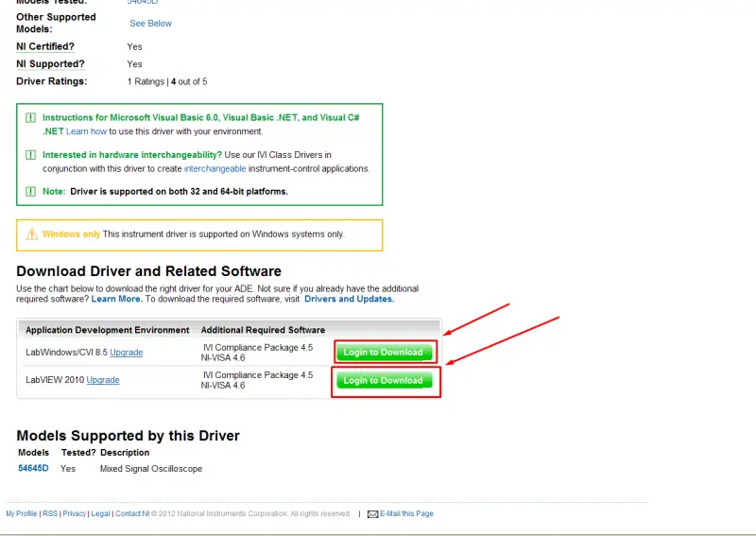Click the Models Supported by this Driver heading
Screen dimensions: 756x536
click(128, 436)
